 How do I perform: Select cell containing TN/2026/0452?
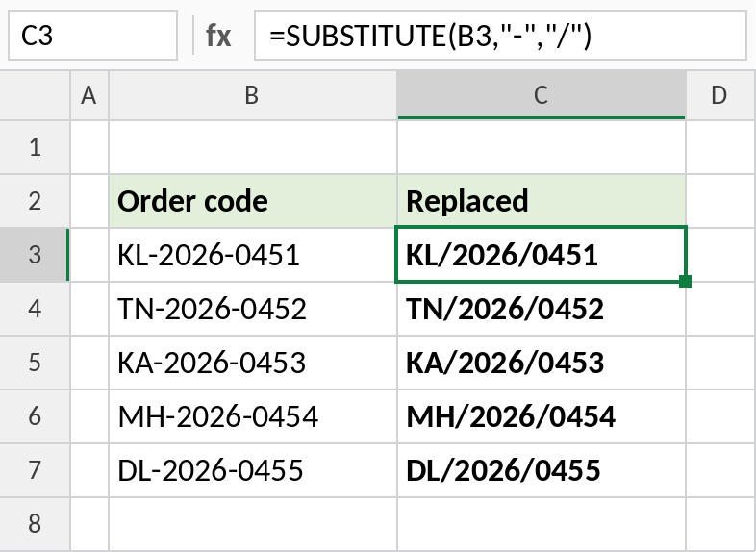coord(541,309)
